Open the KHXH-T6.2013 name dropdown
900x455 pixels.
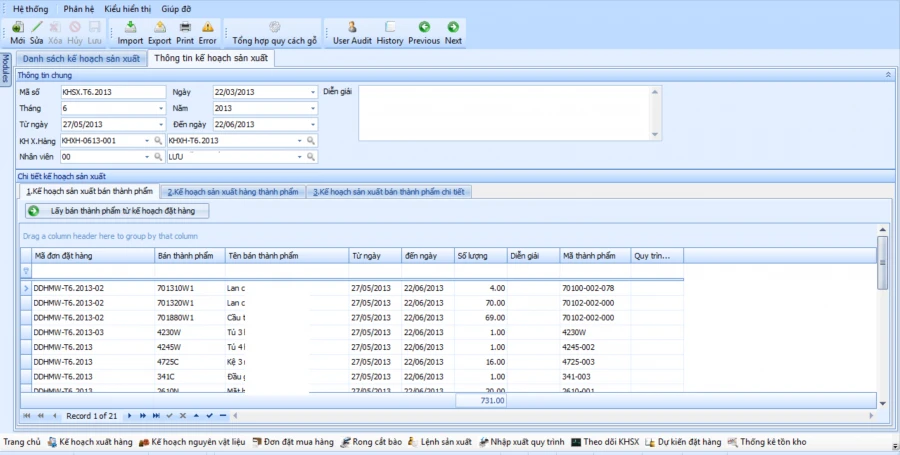point(299,141)
